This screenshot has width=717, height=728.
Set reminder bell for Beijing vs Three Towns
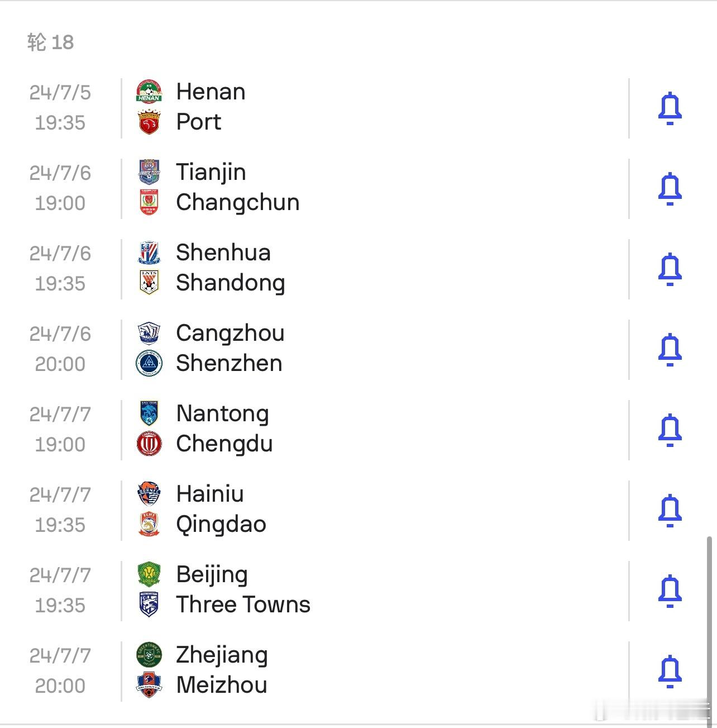coord(670,591)
